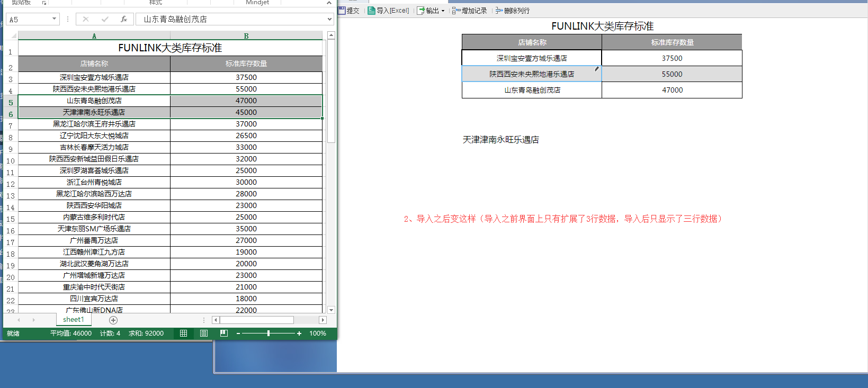Image resolution: width=868 pixels, height=388 pixels.
Task: Click the Excel horizontal scrollbar thumb
Action: pos(257,320)
